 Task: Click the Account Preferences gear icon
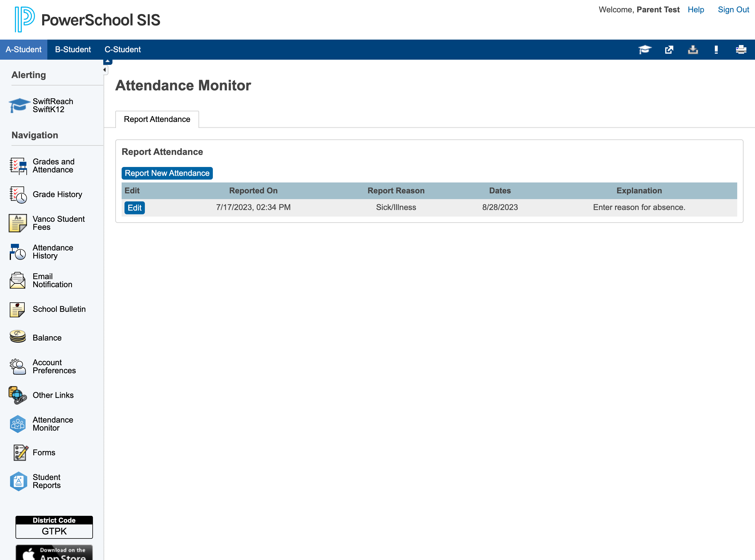(x=17, y=366)
